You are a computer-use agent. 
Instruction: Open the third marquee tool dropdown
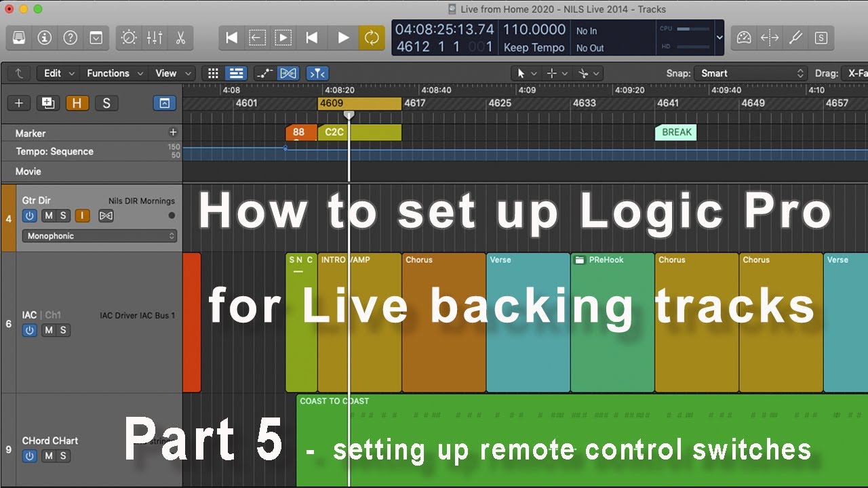(587, 73)
